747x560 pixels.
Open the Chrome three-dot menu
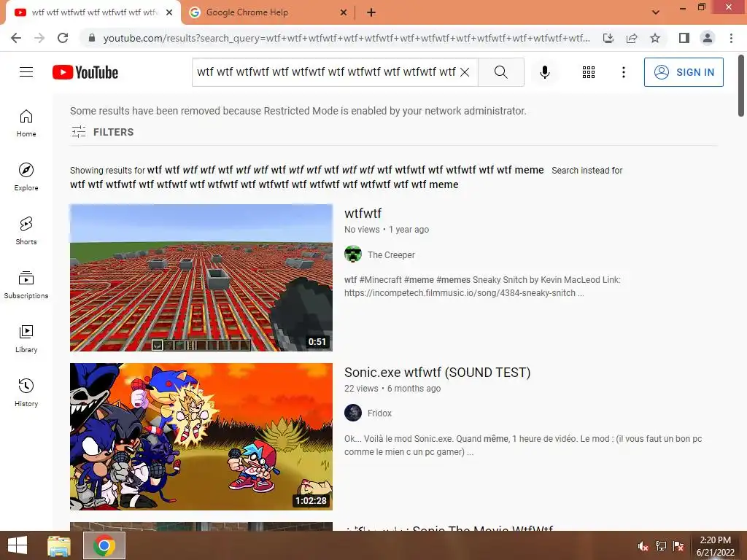pyautogui.click(x=731, y=38)
